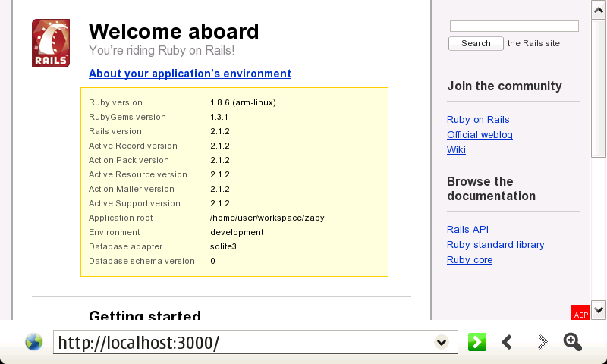
Task: Click the scrollbar up arrow
Action: 599,10
